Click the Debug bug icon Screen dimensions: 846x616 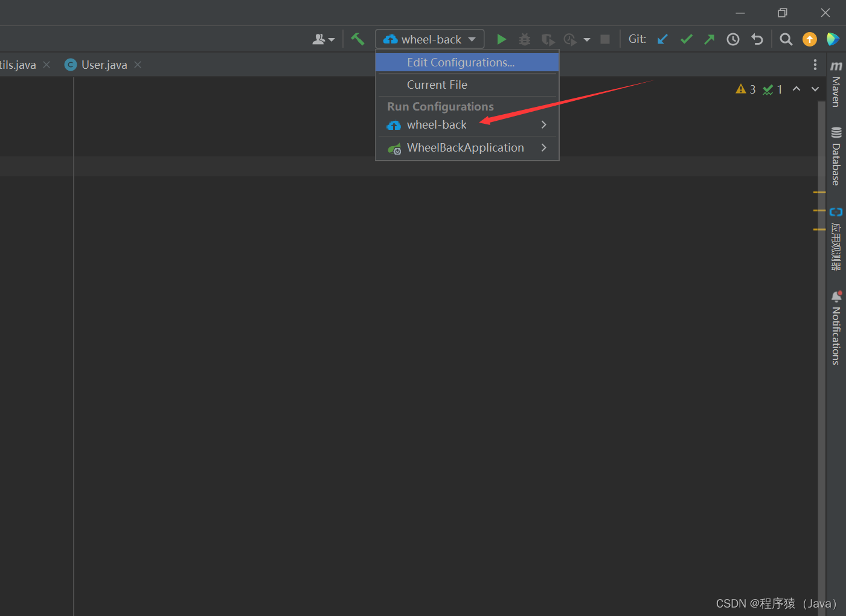(x=525, y=39)
